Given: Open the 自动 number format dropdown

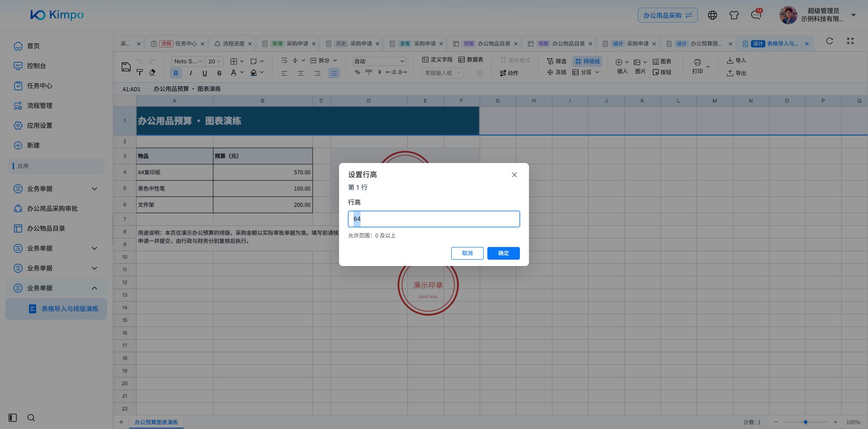Looking at the screenshot, I should pyautogui.click(x=379, y=61).
